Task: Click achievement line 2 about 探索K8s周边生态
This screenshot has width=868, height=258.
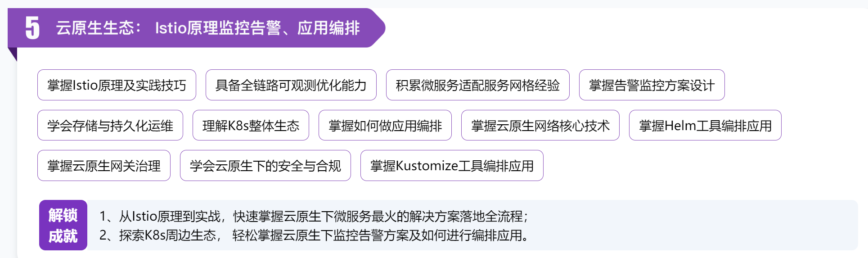Action: pos(313,235)
